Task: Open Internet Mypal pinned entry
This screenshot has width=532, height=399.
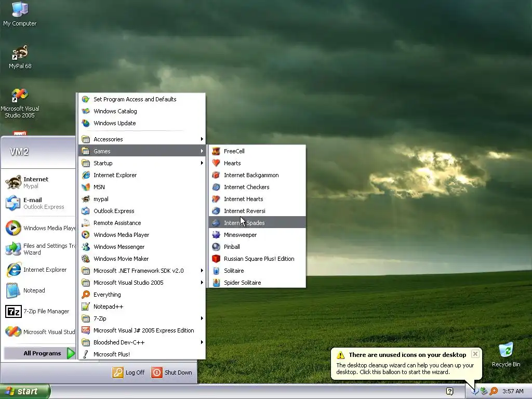Action: pyautogui.click(x=39, y=182)
